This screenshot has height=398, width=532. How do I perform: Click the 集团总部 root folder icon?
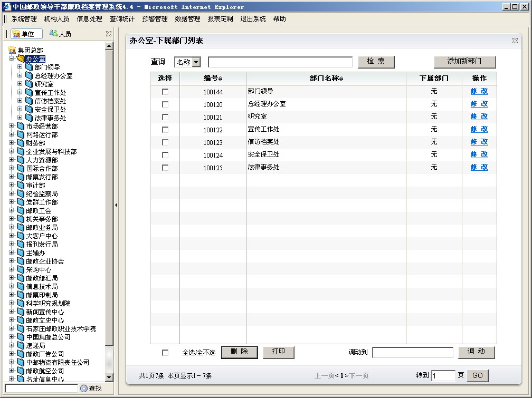[x=12, y=50]
